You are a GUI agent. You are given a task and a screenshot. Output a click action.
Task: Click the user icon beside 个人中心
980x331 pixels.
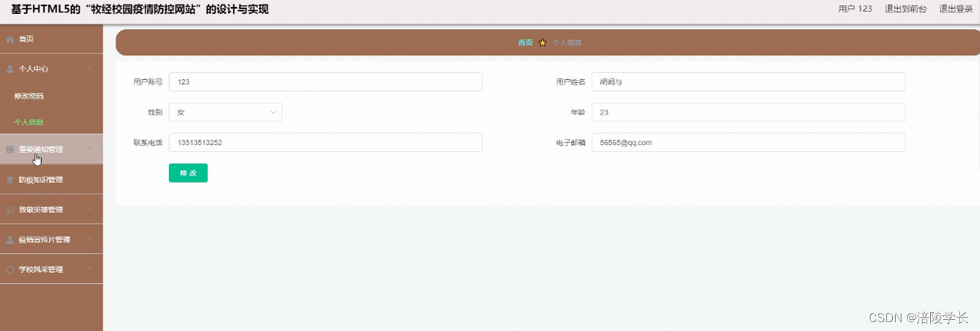point(10,69)
